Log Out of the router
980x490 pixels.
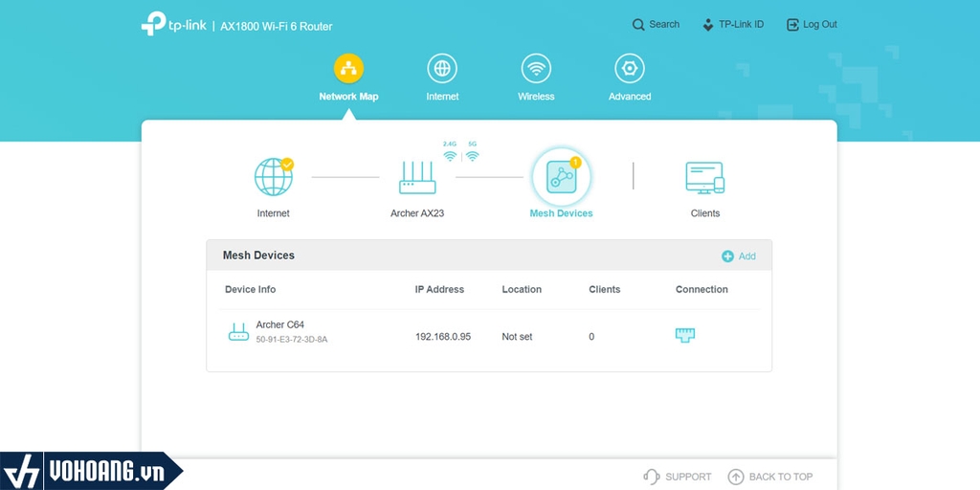click(812, 24)
